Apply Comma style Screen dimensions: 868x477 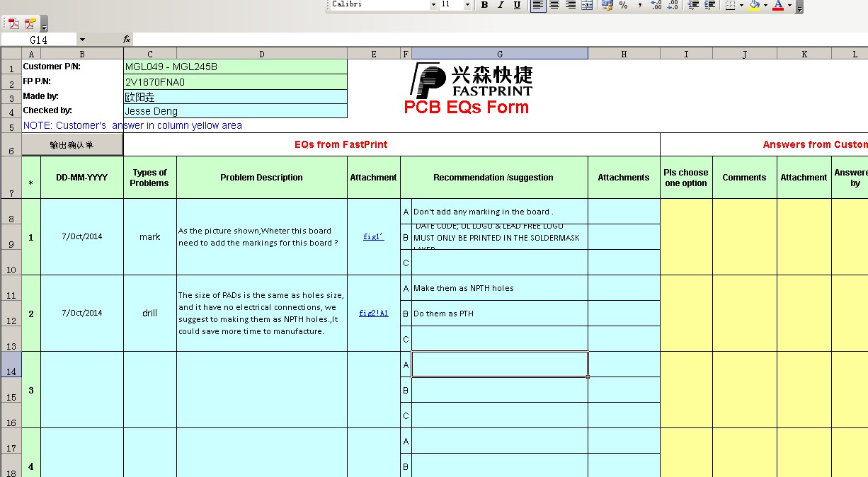[639, 5]
